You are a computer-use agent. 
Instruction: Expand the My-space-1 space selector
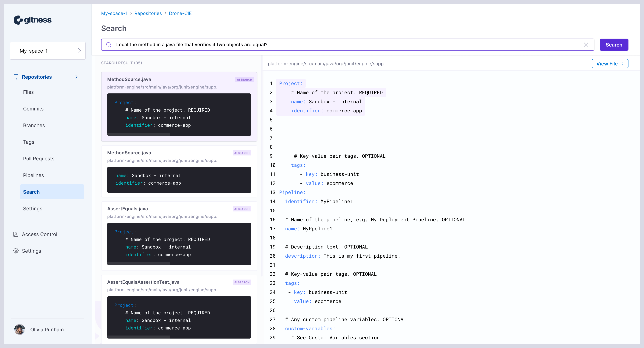(48, 51)
